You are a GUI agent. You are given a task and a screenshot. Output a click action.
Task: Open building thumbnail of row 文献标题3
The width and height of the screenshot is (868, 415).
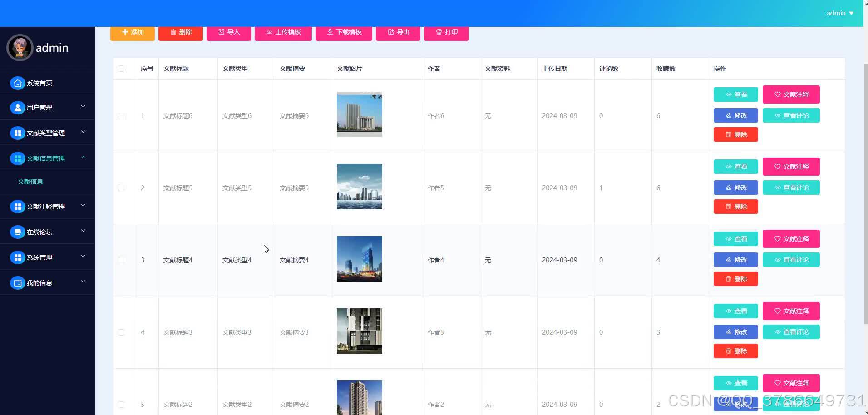[360, 331]
